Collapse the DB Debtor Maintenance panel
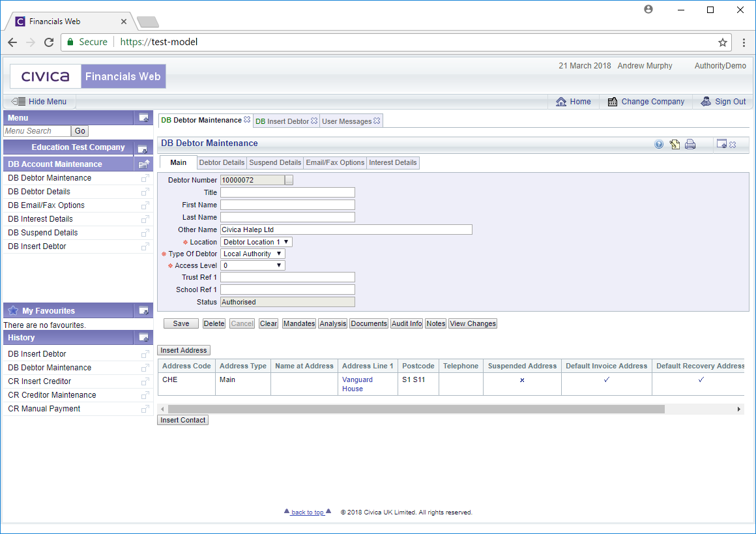The height and width of the screenshot is (534, 756). tap(721, 143)
